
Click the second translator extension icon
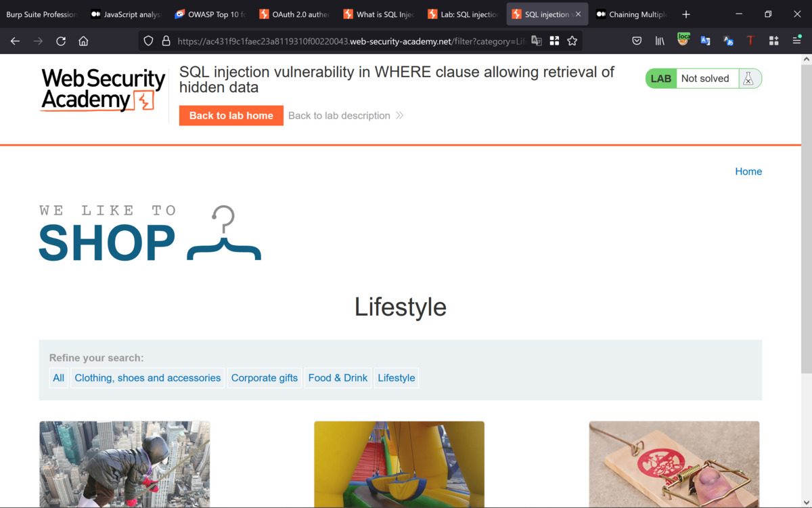[728, 41]
